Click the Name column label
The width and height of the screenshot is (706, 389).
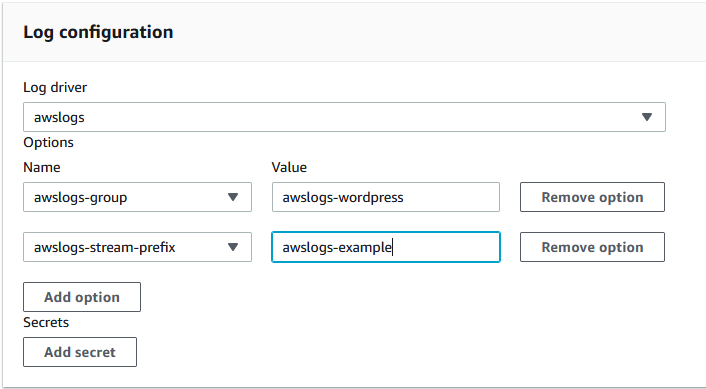[41, 167]
